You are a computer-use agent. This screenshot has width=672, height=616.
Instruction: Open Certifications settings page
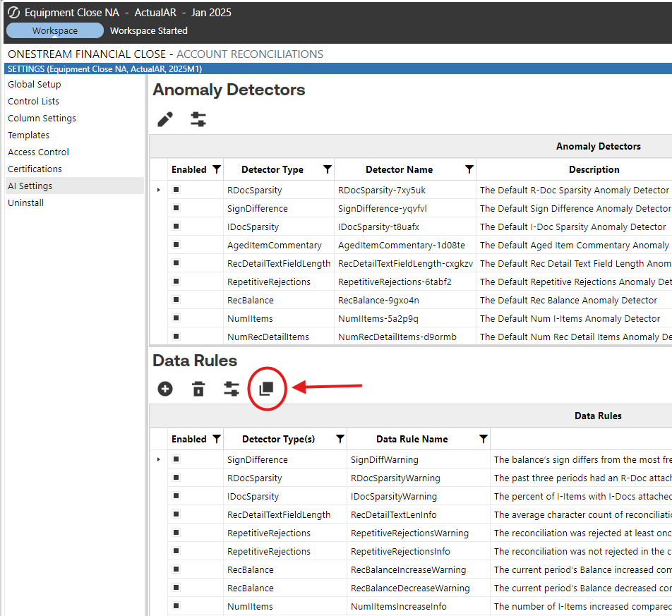coord(35,169)
